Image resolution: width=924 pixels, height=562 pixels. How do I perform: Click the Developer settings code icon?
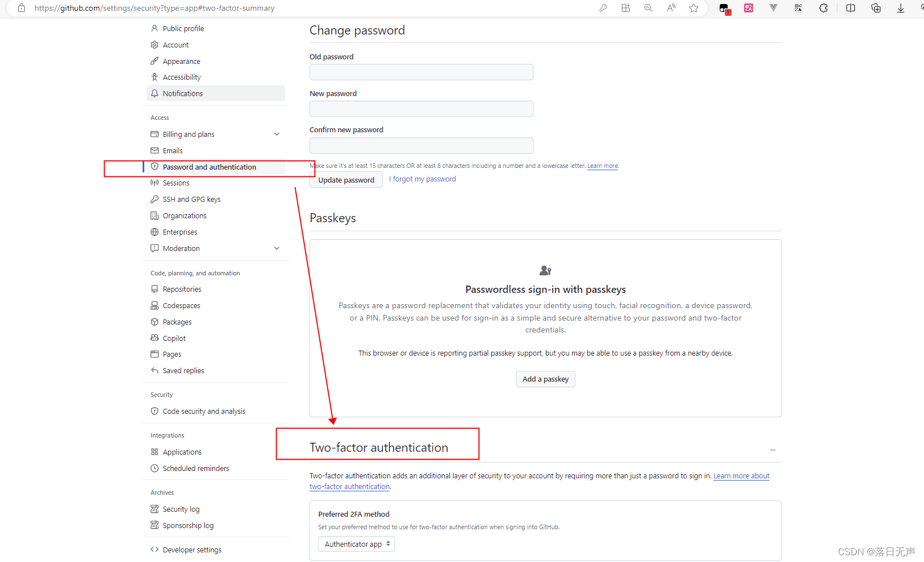click(x=154, y=550)
